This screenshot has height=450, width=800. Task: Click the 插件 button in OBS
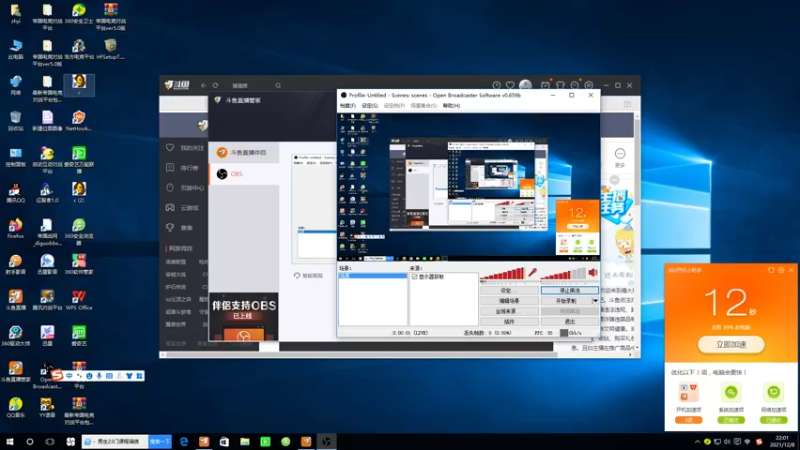click(x=509, y=321)
